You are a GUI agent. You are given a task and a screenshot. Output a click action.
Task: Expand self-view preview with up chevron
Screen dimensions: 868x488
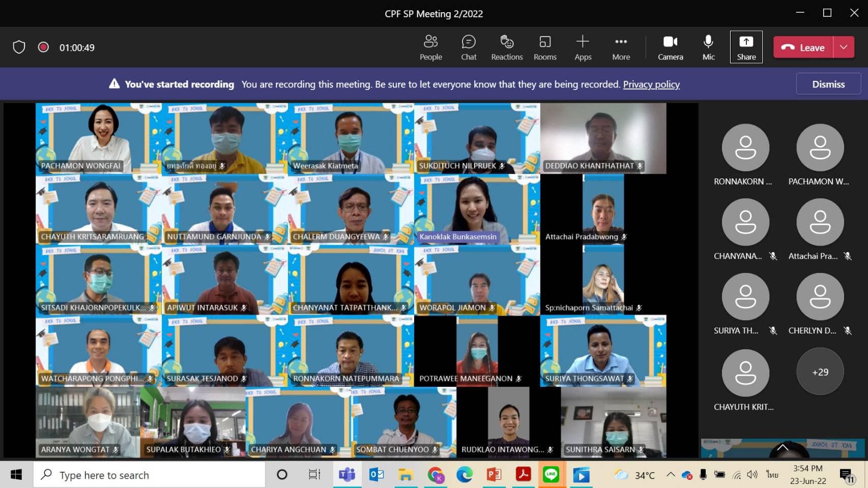783,447
